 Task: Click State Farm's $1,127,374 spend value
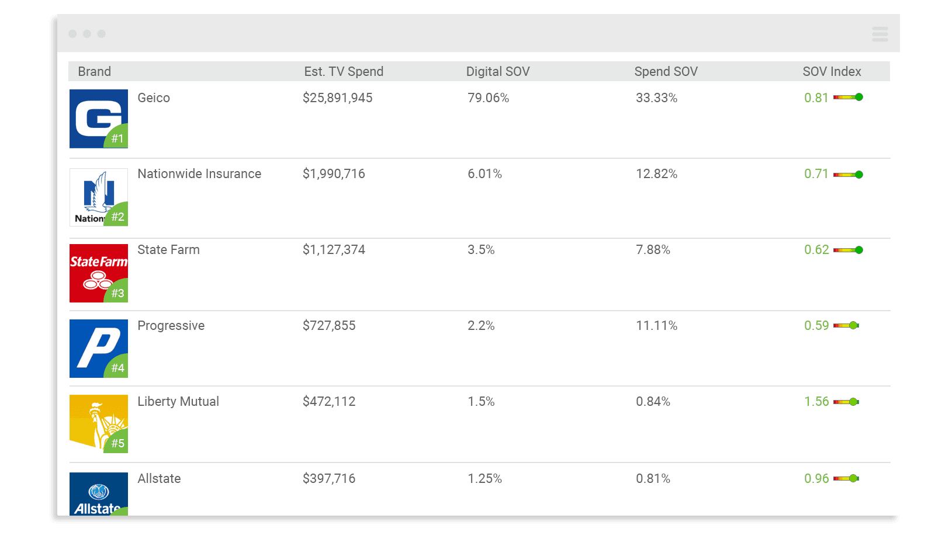pos(334,249)
